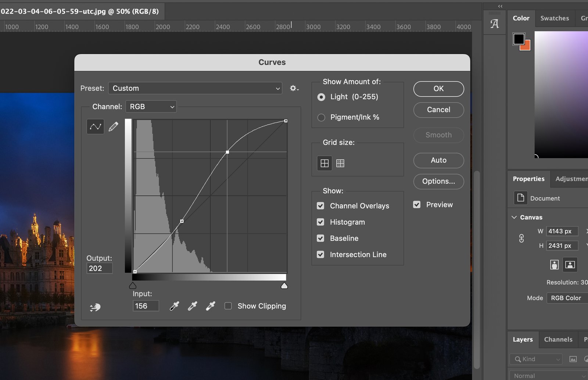Uncheck the Channel Overlays option
This screenshot has height=380, width=588.
320,206
